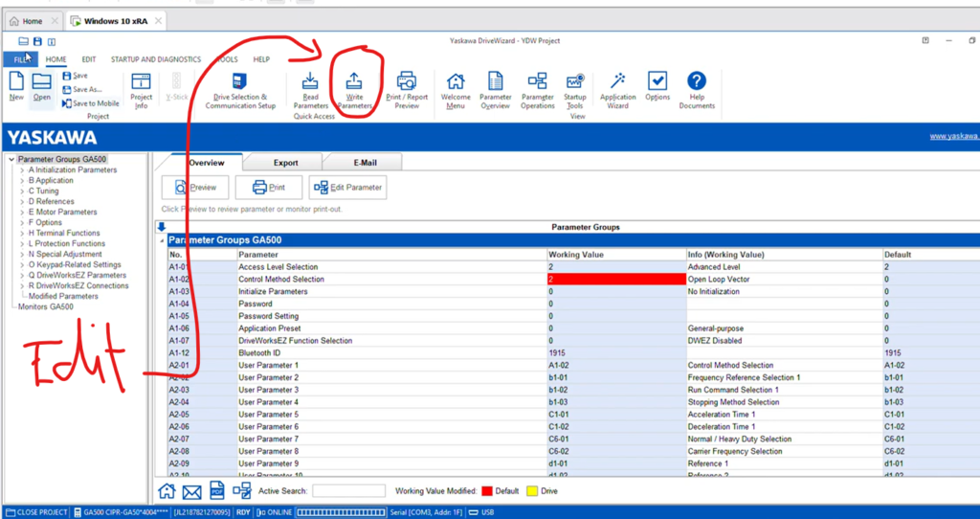The height and width of the screenshot is (519, 980).
Task: Click the red Default color legend swatch
Action: pyautogui.click(x=485, y=491)
